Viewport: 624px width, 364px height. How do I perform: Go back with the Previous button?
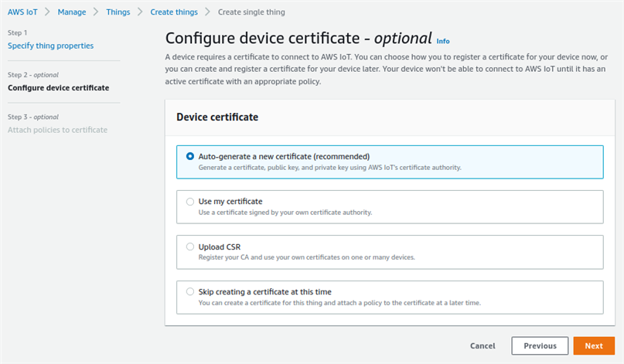point(540,345)
